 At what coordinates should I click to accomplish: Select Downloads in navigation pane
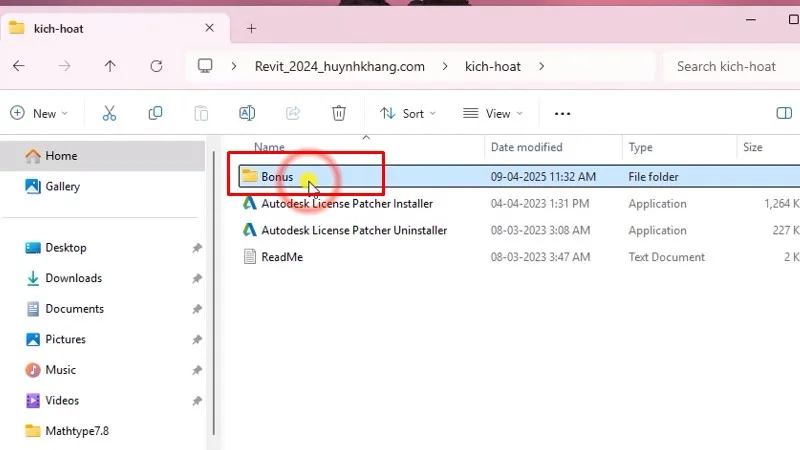pyautogui.click(x=73, y=278)
